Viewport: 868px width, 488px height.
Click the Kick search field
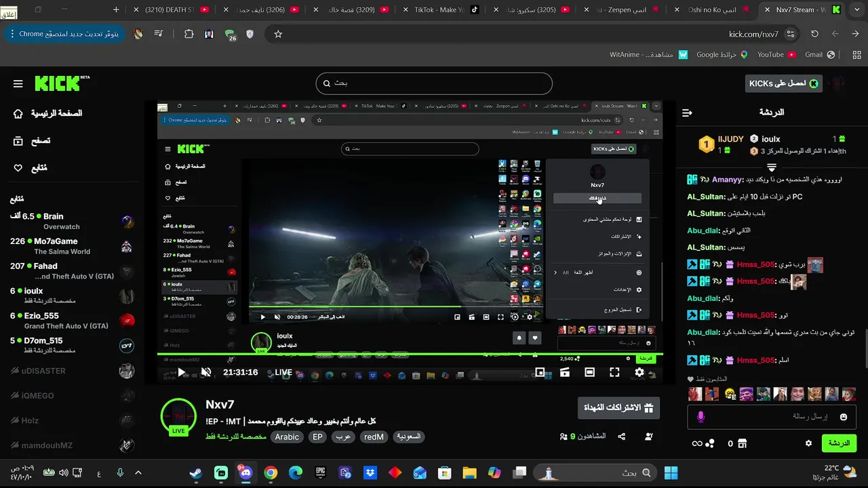tap(434, 83)
